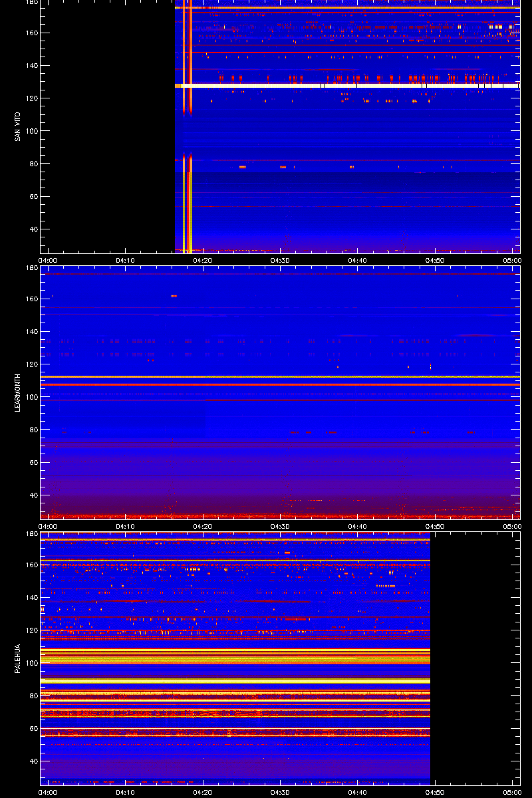Pick the 80 frequency tick of Palehua
The width and height of the screenshot is (532, 798).
(33, 696)
